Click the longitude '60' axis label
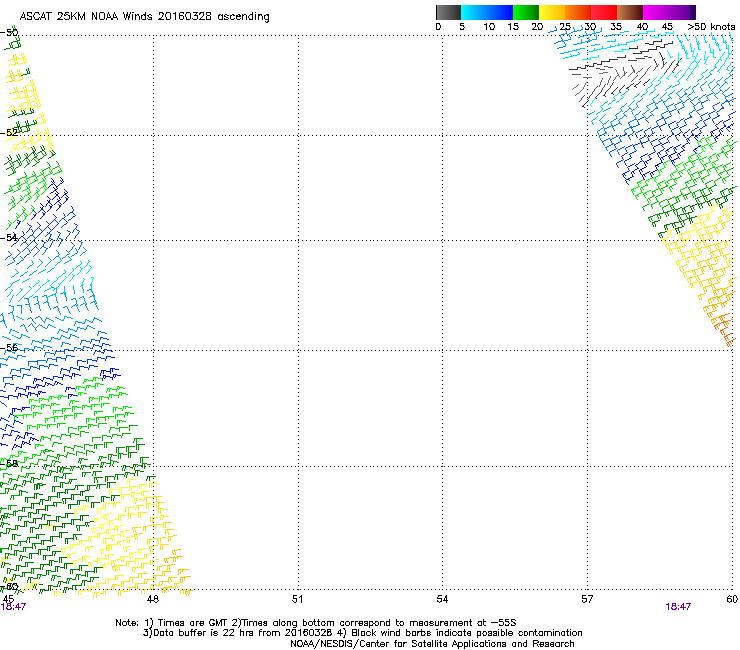 [732, 599]
